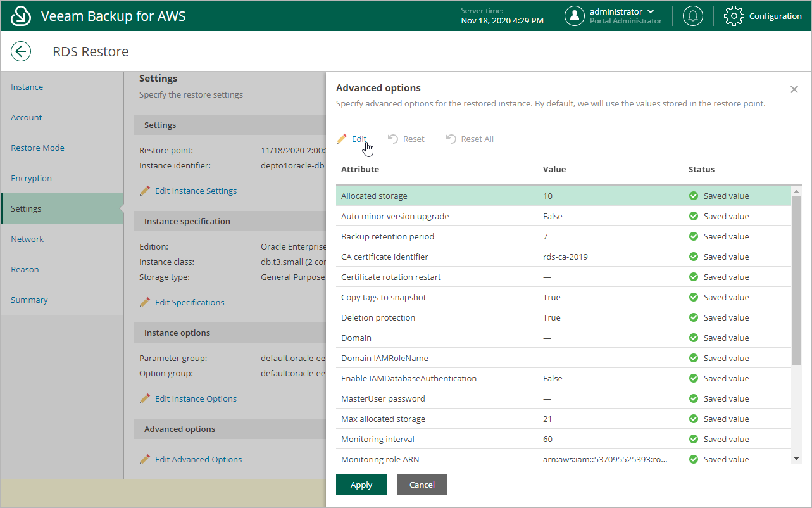Open the notifications bell icon
The image size is (812, 508).
tap(693, 16)
